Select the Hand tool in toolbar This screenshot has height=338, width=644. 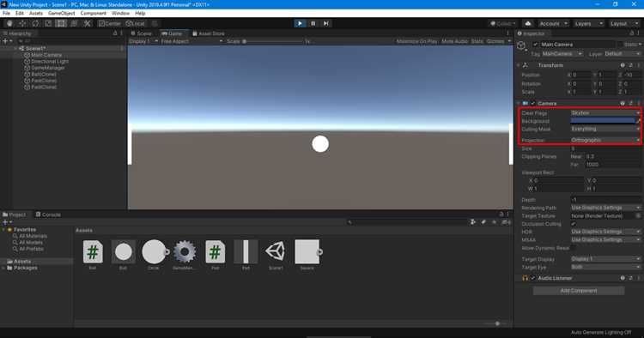(9, 23)
